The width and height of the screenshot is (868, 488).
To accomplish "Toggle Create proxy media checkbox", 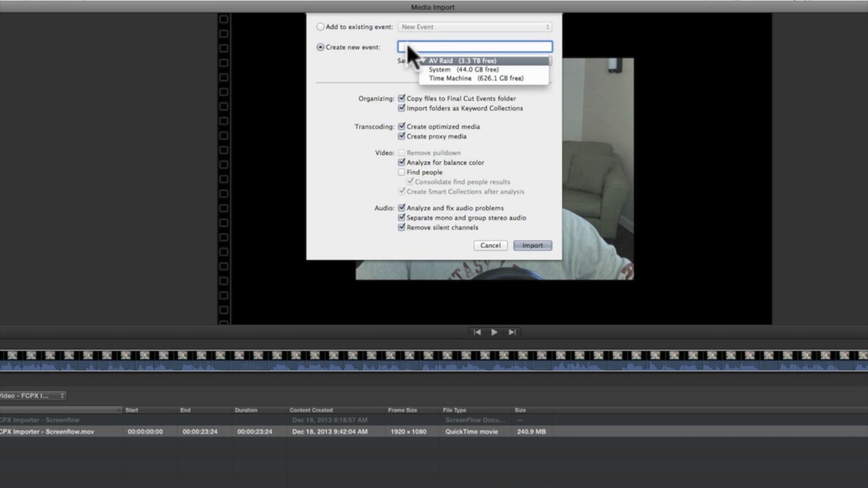I will point(401,136).
